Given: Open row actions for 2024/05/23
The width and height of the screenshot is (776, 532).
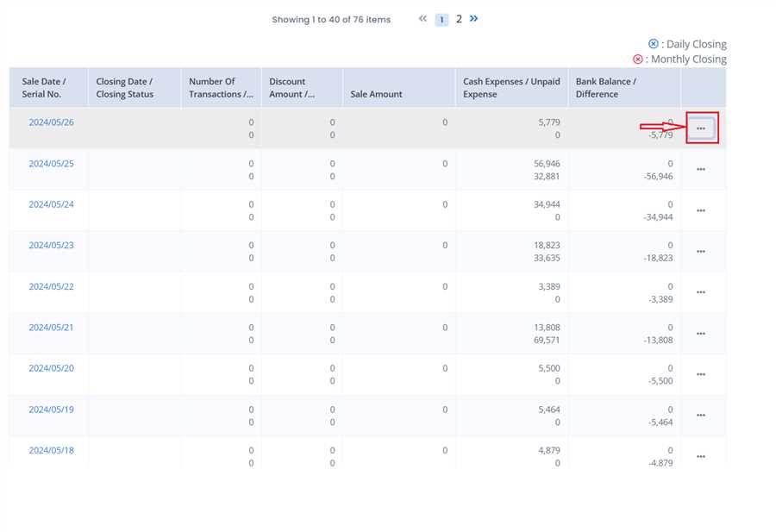Looking at the screenshot, I should 700,252.
